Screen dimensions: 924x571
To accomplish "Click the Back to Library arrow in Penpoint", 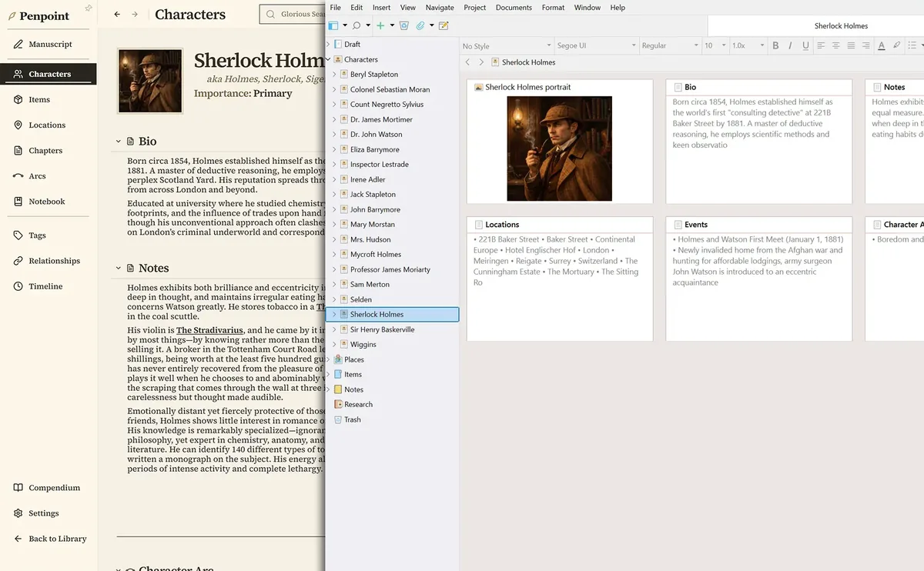I will click(x=18, y=539).
